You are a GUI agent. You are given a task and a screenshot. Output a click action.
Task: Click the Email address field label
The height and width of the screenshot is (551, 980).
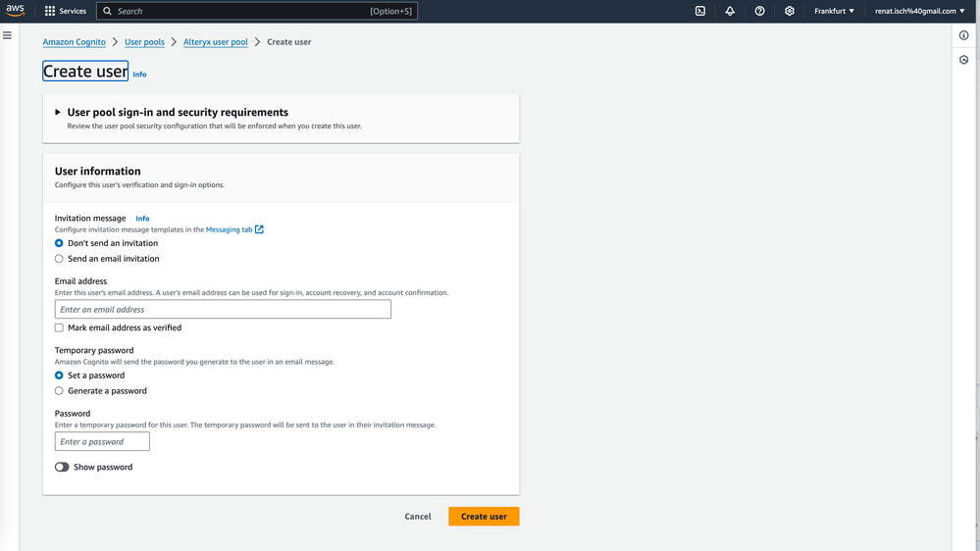tap(80, 281)
